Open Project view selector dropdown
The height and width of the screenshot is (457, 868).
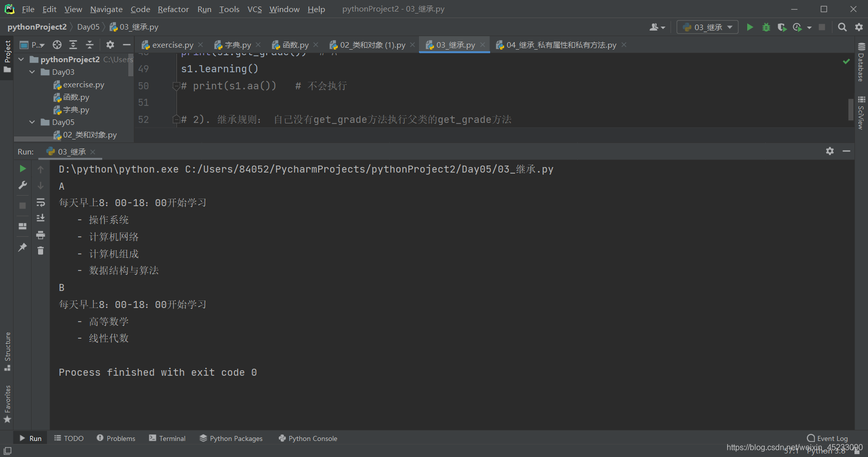point(32,45)
